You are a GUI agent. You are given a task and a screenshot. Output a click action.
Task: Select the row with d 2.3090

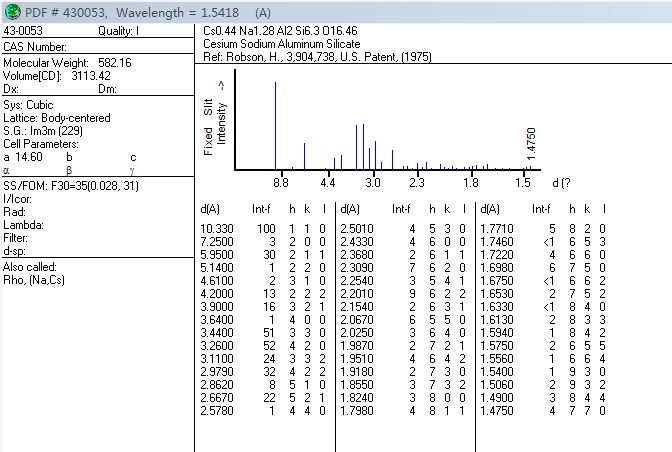pyautogui.click(x=403, y=268)
